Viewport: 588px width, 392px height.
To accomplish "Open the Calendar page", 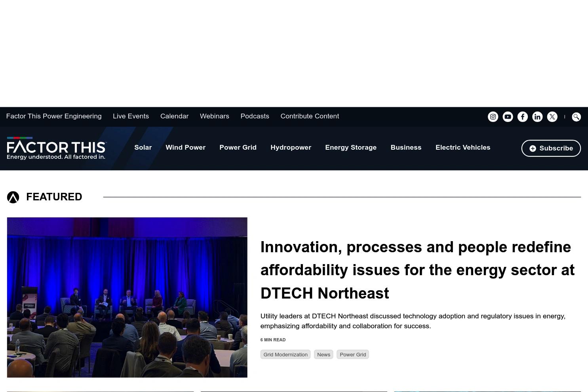I will [174, 116].
